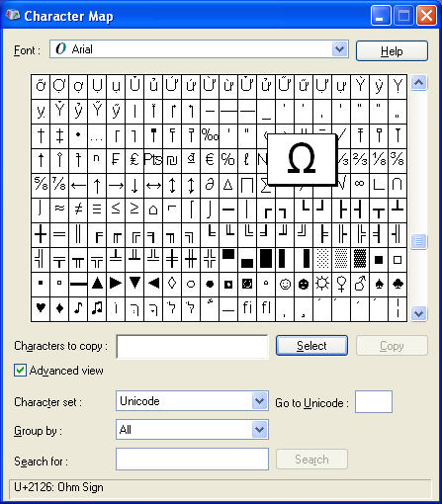The height and width of the screenshot is (504, 442).
Task: Click the character grid scroll down arrow
Action: (x=418, y=313)
